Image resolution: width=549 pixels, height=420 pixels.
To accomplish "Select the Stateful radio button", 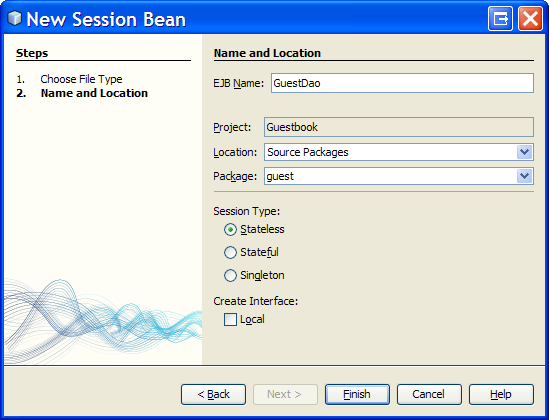I will point(230,252).
